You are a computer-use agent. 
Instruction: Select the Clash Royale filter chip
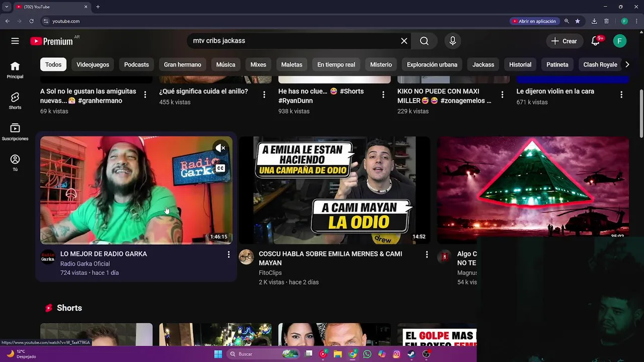tap(600, 64)
